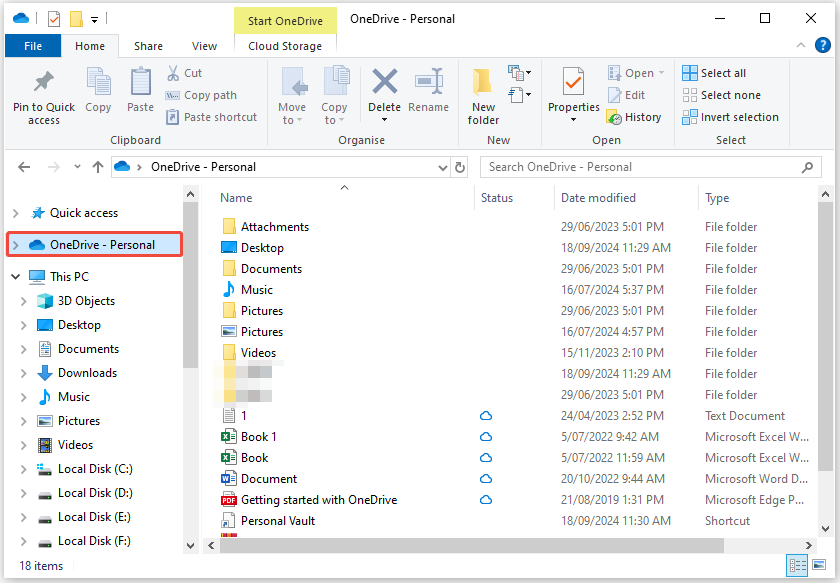Select the Rename tool in the ribbon
Image resolution: width=840 pixels, height=583 pixels.
pyautogui.click(x=429, y=94)
